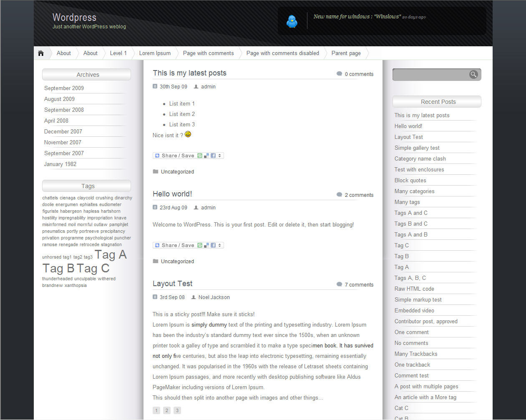The height and width of the screenshot is (420, 526).
Task: Click blue plus icon in first Share/Save
Action: point(157,156)
